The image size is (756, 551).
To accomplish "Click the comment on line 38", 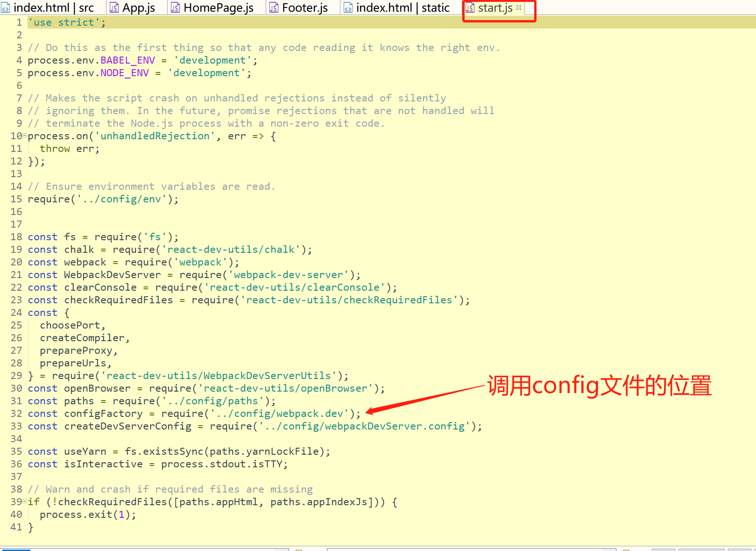I will click(170, 489).
